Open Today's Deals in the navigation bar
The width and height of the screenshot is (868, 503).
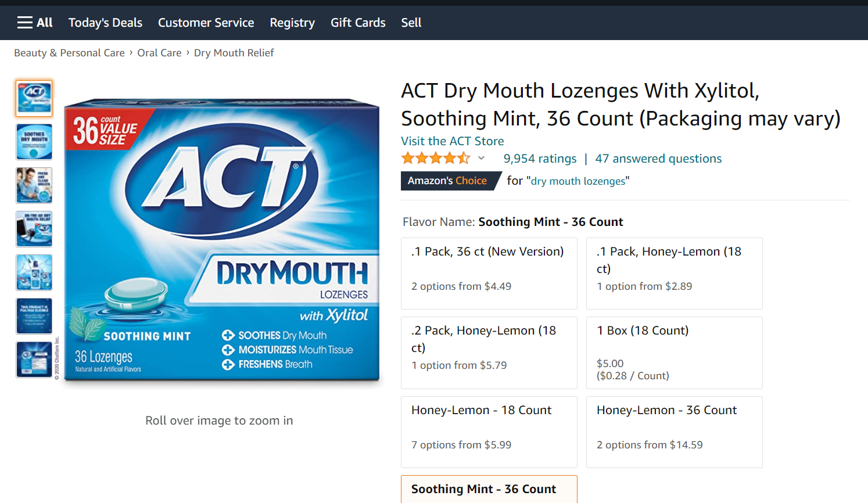(x=105, y=23)
